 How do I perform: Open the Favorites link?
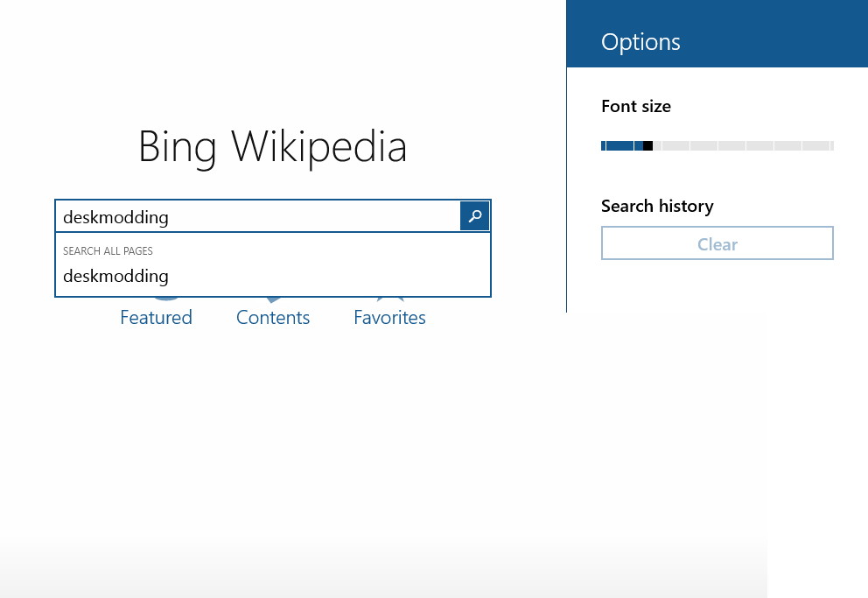(x=389, y=317)
